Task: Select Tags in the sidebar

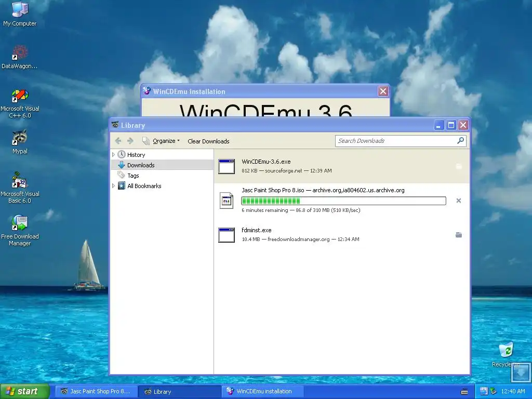Action: 133,176
